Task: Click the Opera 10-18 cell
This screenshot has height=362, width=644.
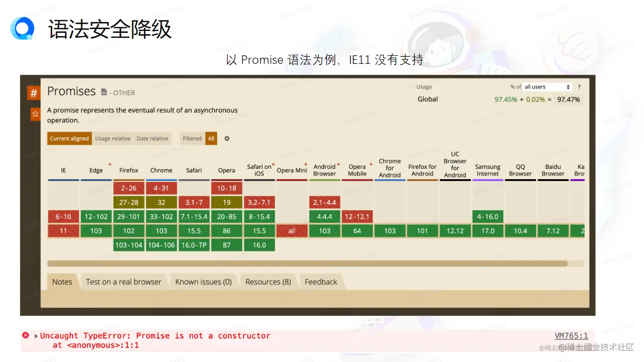Action: tap(227, 188)
